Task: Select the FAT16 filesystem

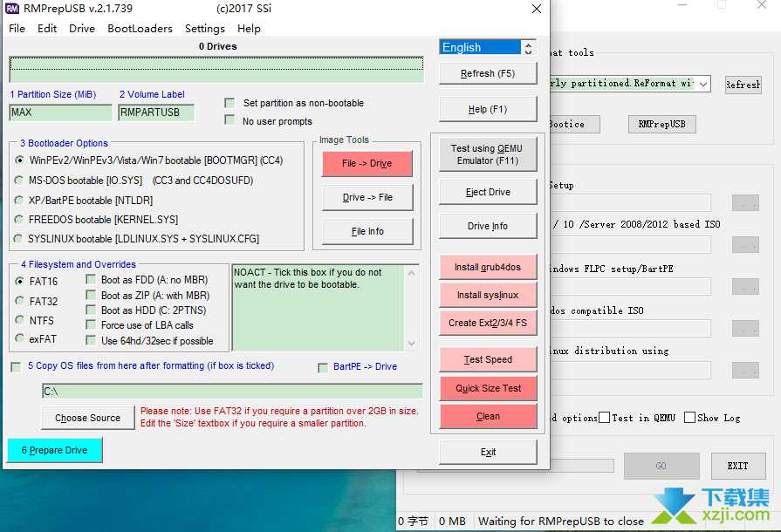Action: 19,281
